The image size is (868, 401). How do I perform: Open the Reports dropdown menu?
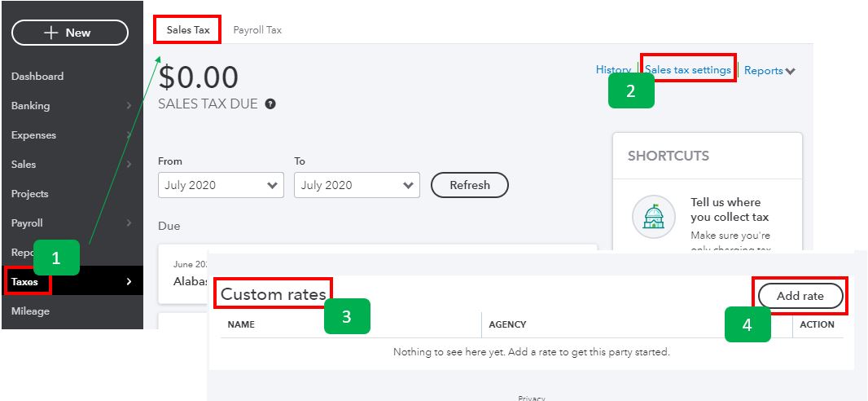769,70
